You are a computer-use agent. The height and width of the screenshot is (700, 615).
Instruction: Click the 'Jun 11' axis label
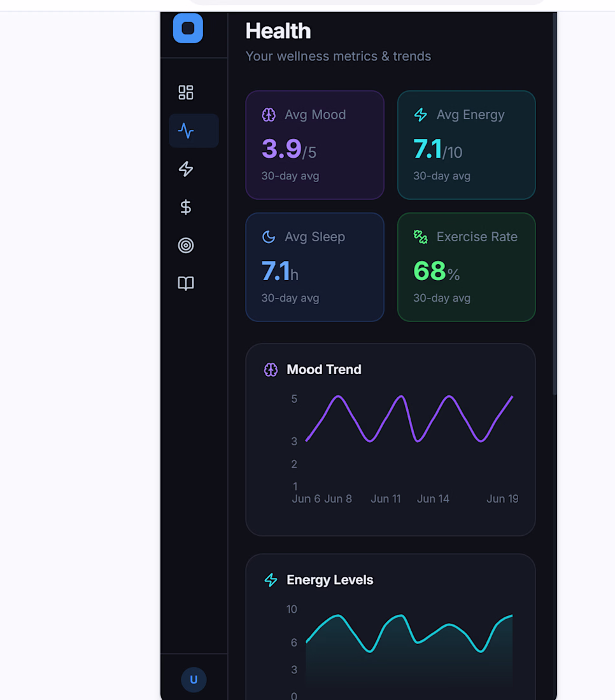point(385,499)
